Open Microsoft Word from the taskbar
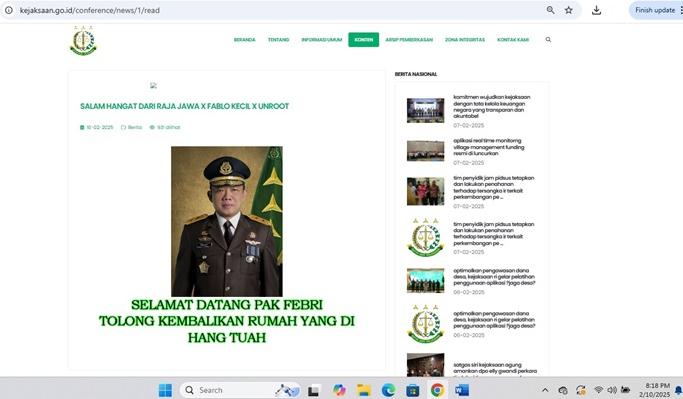 (x=462, y=390)
